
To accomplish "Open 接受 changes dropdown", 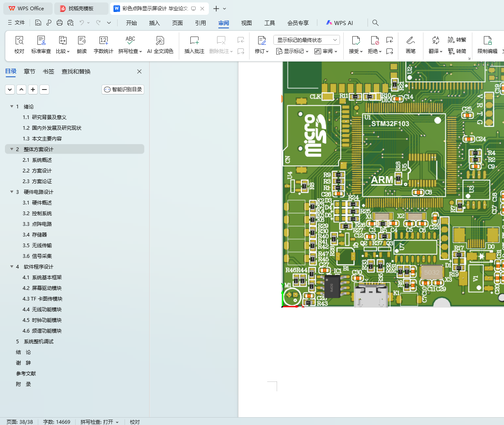I will pyautogui.click(x=356, y=45).
